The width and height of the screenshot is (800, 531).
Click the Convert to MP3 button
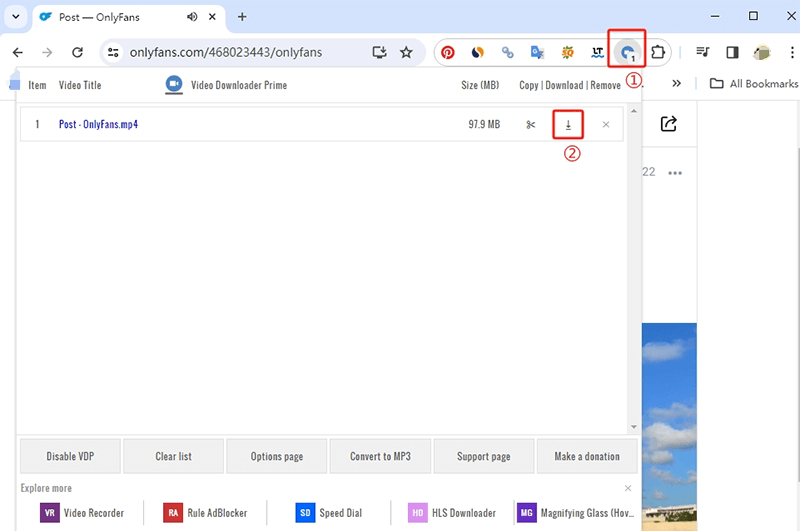click(x=379, y=456)
